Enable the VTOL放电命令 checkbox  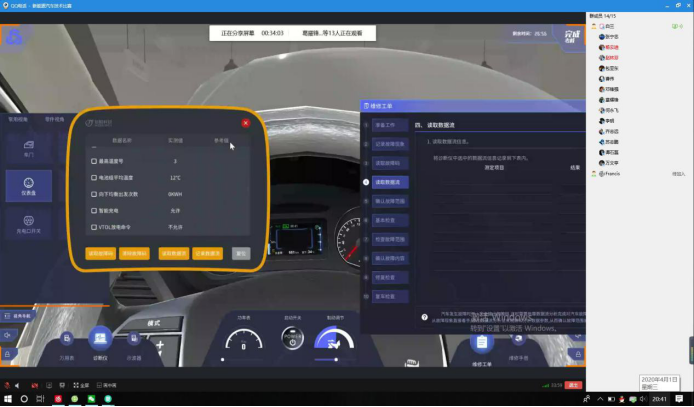[x=94, y=228]
